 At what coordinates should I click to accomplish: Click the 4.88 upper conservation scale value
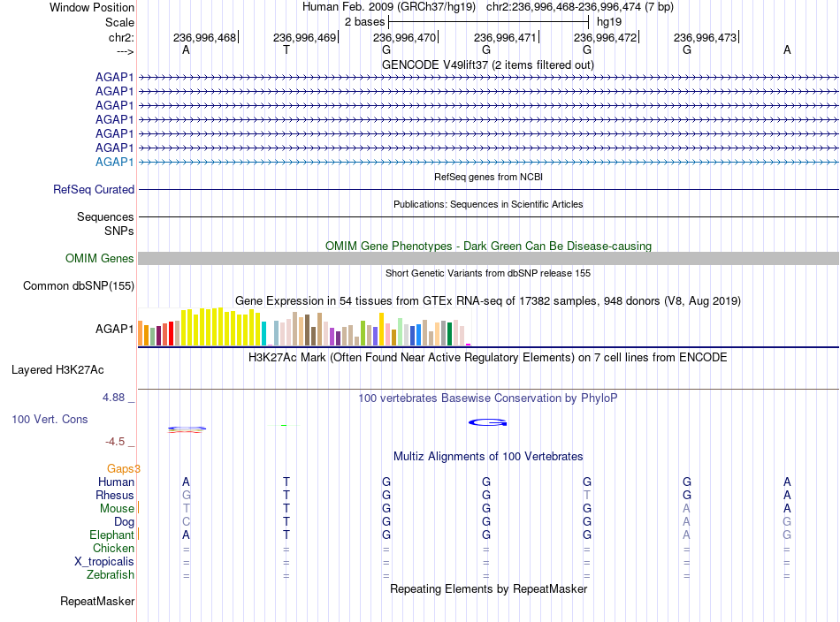113,398
